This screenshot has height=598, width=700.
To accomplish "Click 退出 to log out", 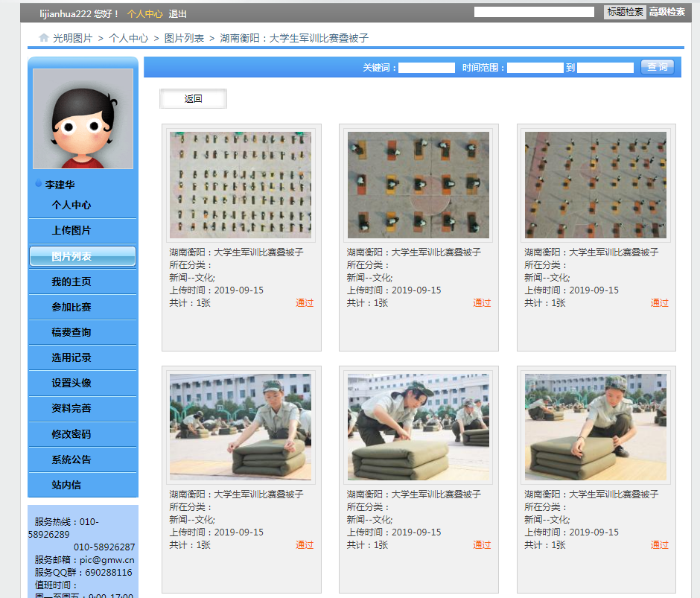I will [178, 14].
